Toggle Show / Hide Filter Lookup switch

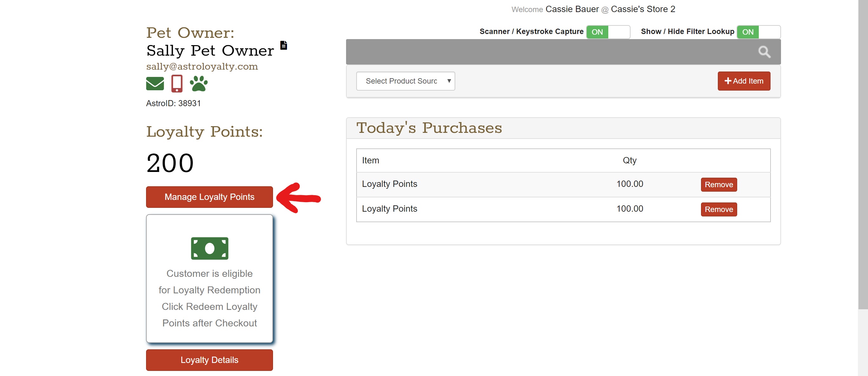[758, 32]
